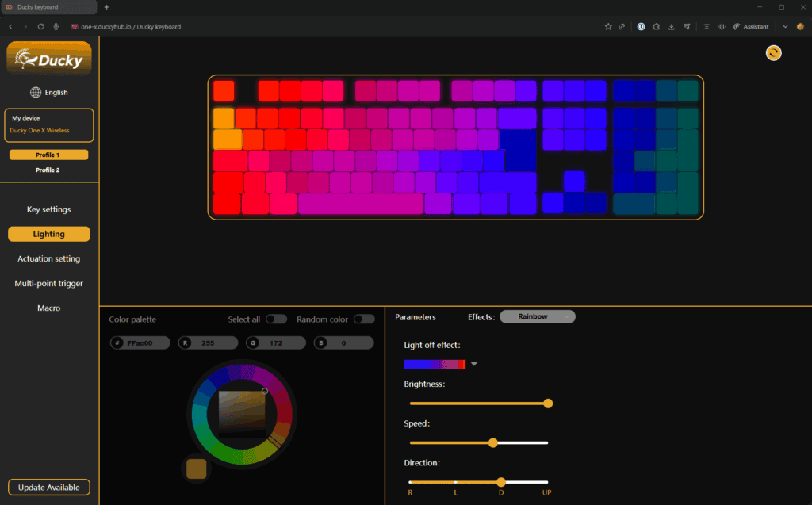Bookmark page with the star icon

pos(608,26)
